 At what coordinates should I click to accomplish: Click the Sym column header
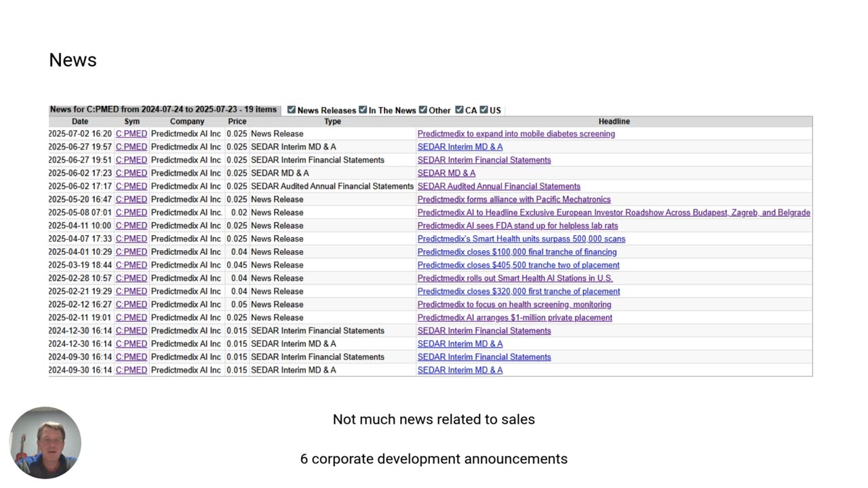tap(132, 121)
